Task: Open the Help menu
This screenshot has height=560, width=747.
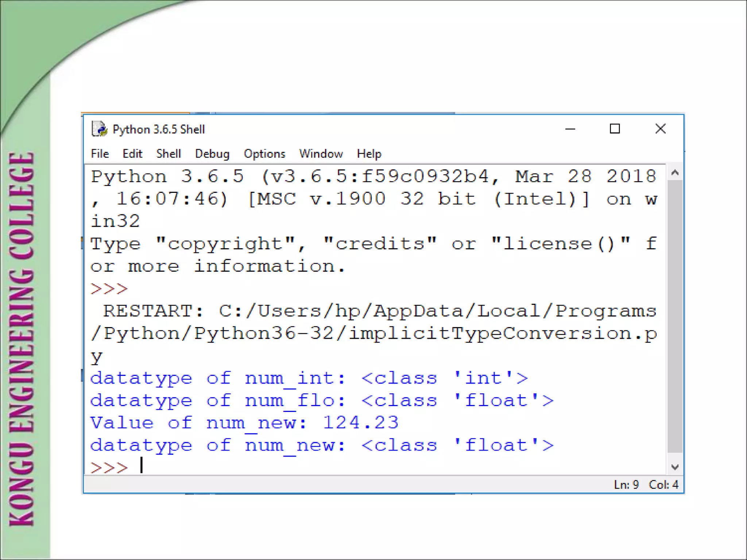Action: click(369, 154)
